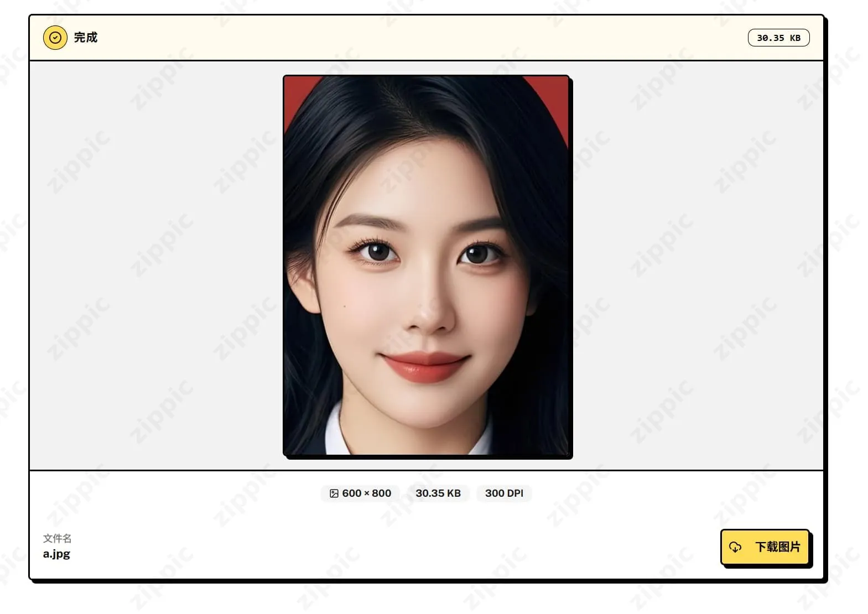Select the 300 DPI chip

[503, 493]
